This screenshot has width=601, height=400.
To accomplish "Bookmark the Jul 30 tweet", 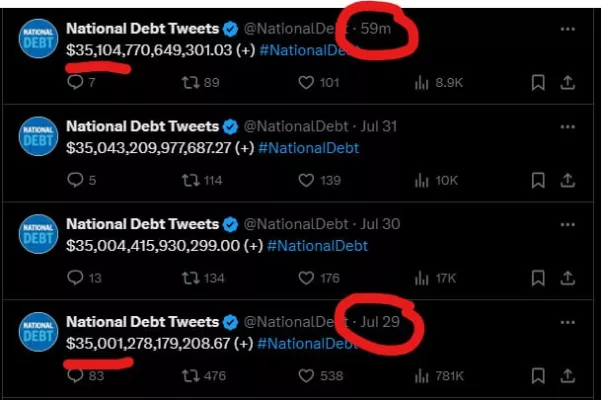I will (x=538, y=278).
